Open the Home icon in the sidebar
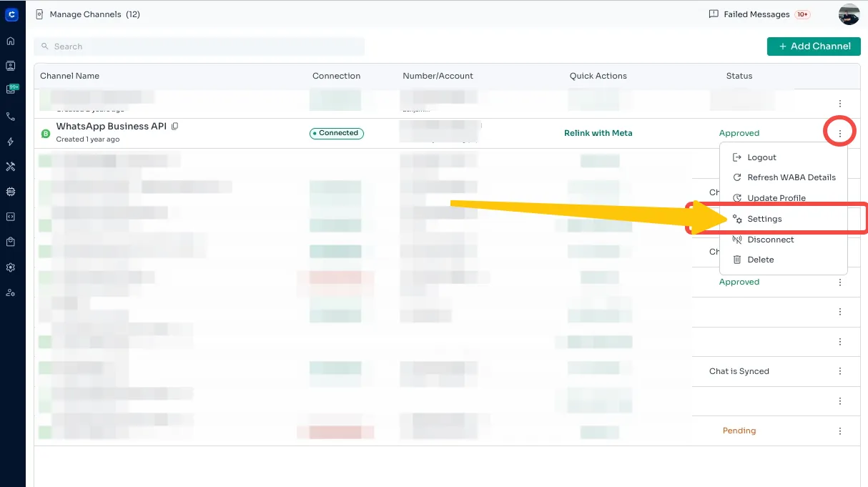The image size is (868, 487). coord(11,41)
